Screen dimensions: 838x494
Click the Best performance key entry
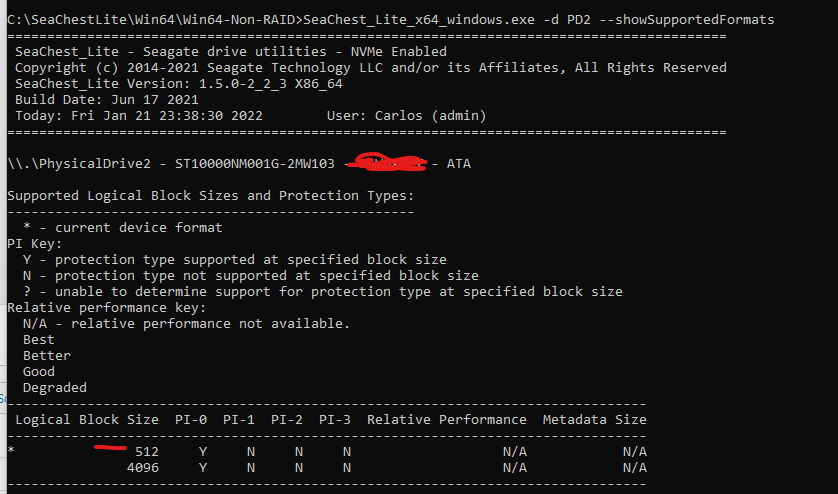point(38,339)
